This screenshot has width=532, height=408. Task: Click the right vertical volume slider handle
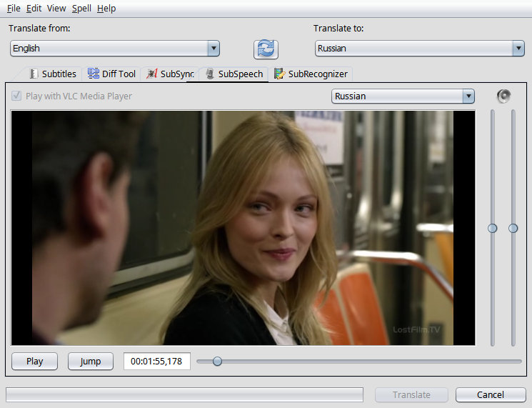pos(513,229)
